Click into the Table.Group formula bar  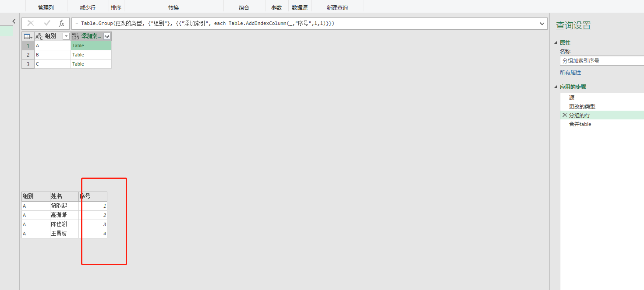click(x=304, y=24)
